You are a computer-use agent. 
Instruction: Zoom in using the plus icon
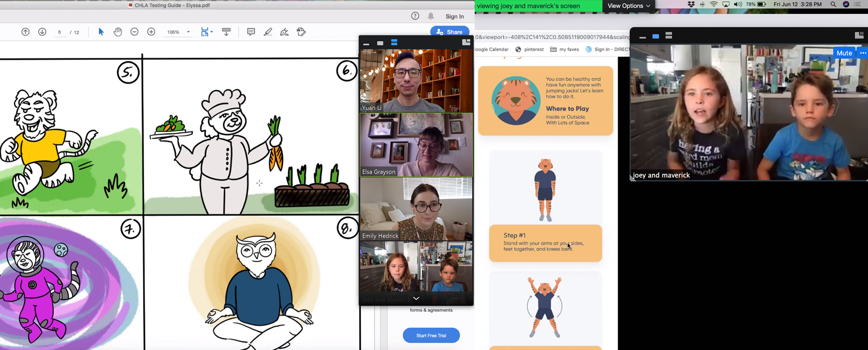coord(151,32)
